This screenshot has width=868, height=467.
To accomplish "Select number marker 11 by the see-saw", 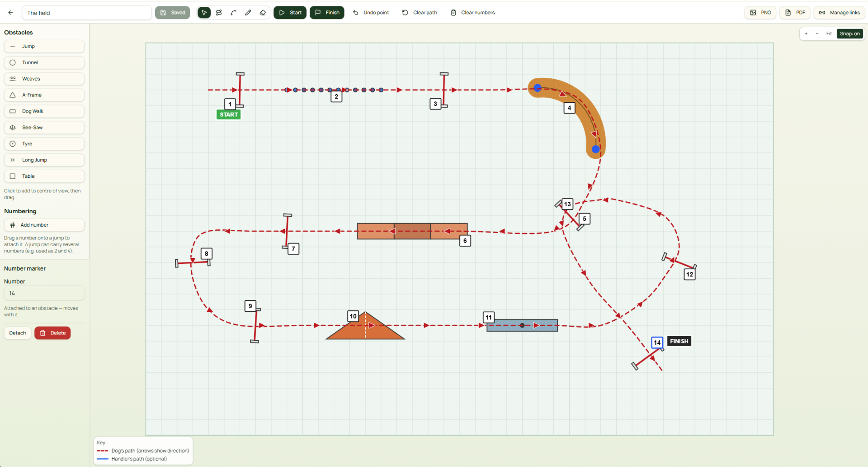I will pyautogui.click(x=489, y=317).
